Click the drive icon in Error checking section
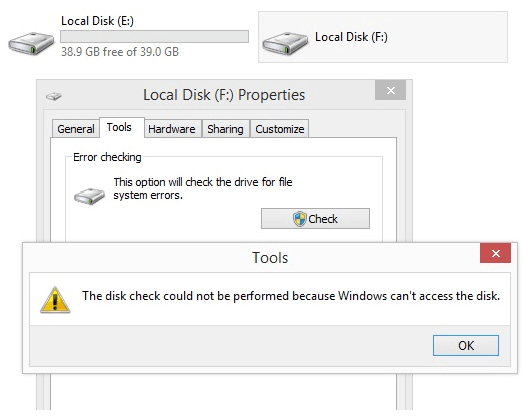This screenshot has width=532, height=420. click(x=90, y=196)
